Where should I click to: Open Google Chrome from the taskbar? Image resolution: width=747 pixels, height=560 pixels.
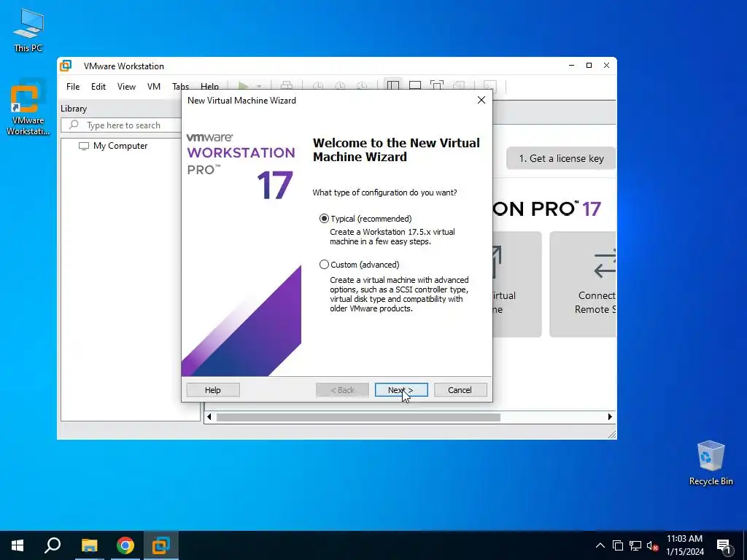125,545
